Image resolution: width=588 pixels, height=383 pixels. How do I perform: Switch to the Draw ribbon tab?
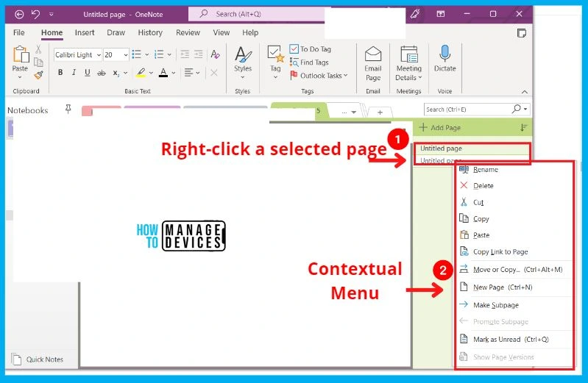[x=116, y=32]
